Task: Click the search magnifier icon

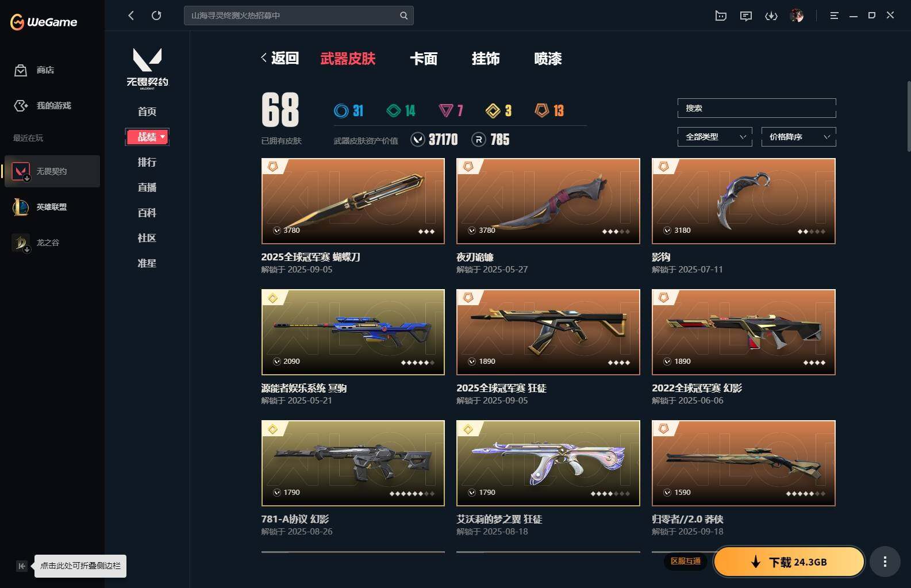Action: point(403,16)
